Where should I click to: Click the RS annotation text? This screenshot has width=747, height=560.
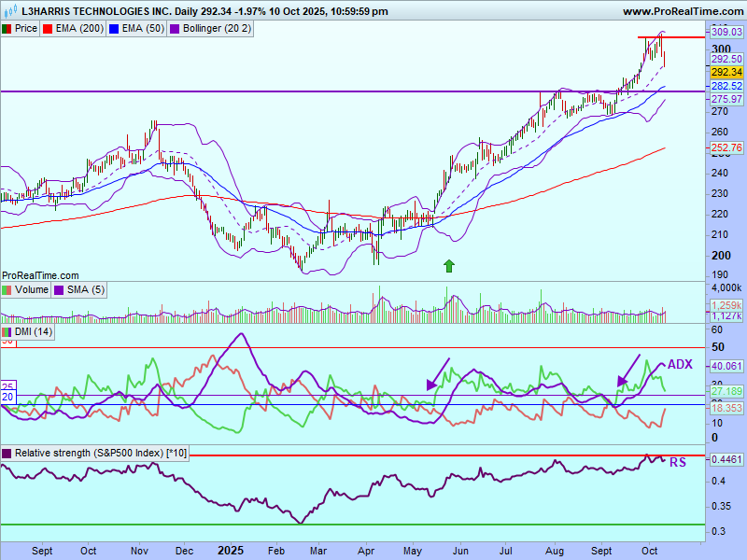678,462
